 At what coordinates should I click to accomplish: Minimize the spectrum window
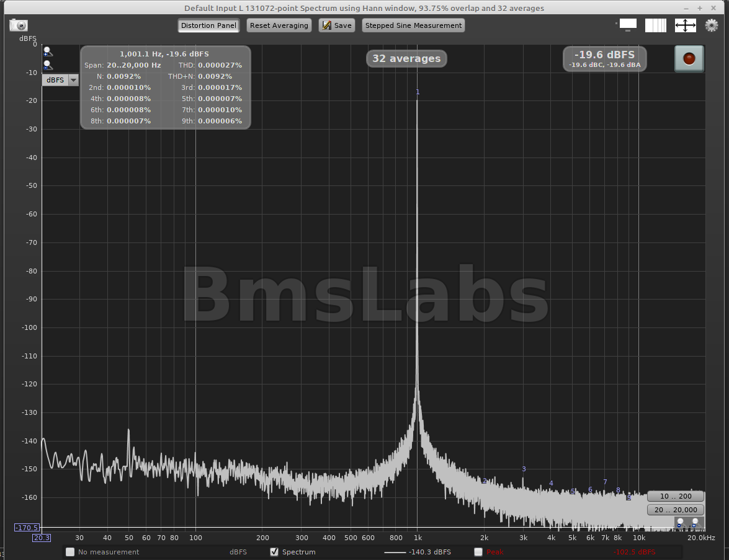coord(686,8)
